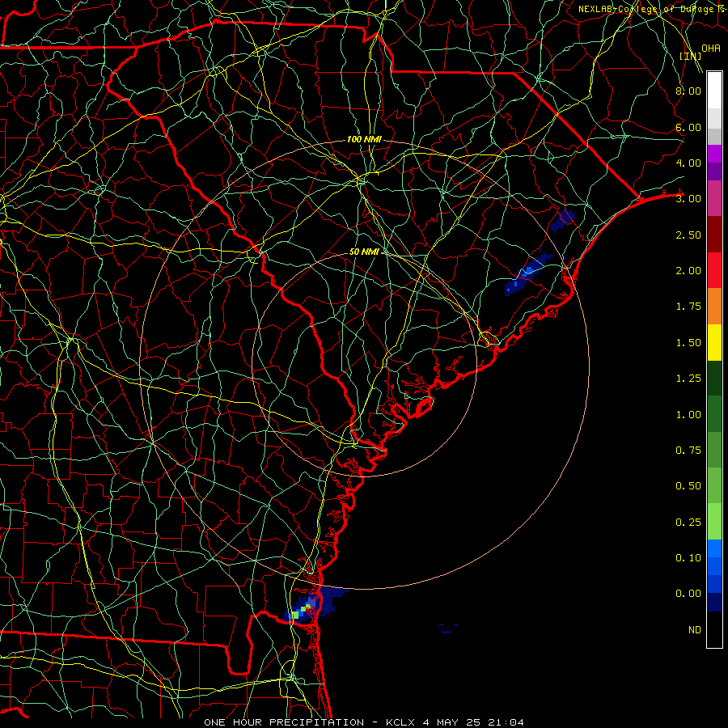Click the 6.00 legend value
The height and width of the screenshot is (728, 728).
(x=688, y=127)
